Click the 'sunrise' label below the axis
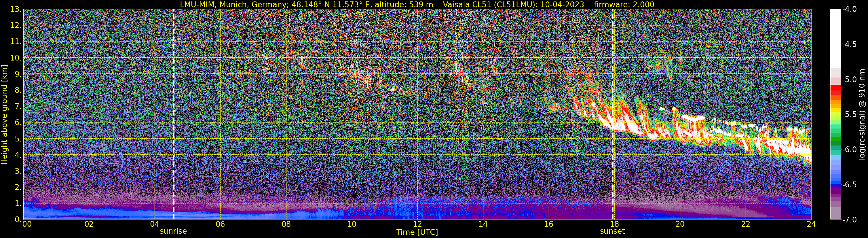The width and height of the screenshot is (868, 238). coord(173,231)
